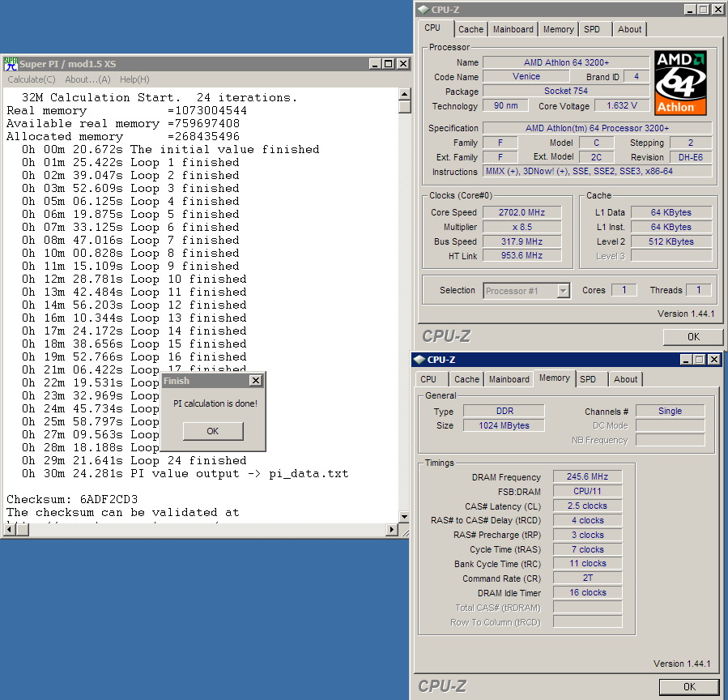This screenshot has height=700, width=728.
Task: Close the Finish dialog with the X button
Action: (x=256, y=381)
